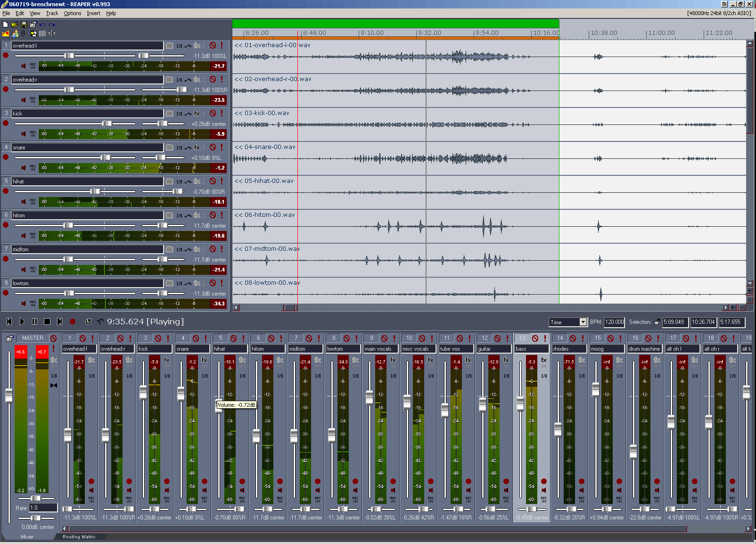
Task: Solo the overhead-r track
Action: click(x=222, y=80)
